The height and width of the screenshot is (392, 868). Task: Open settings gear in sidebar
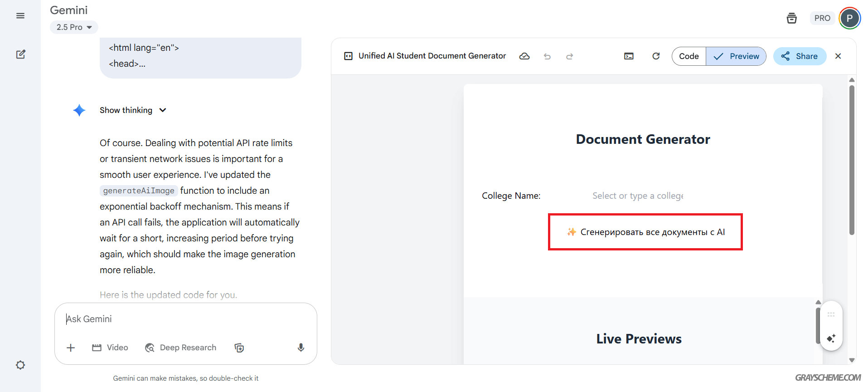coord(20,365)
